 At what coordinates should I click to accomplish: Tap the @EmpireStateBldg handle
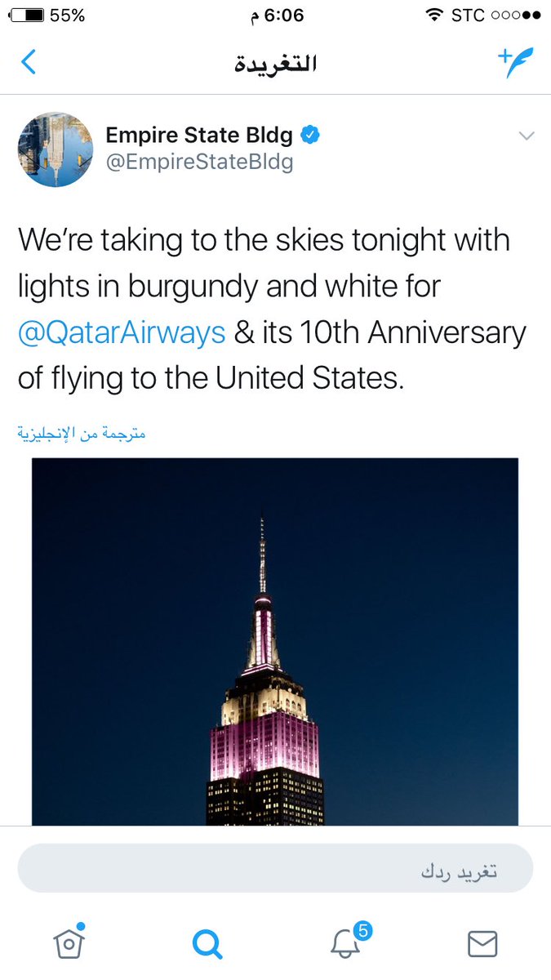coord(200,163)
